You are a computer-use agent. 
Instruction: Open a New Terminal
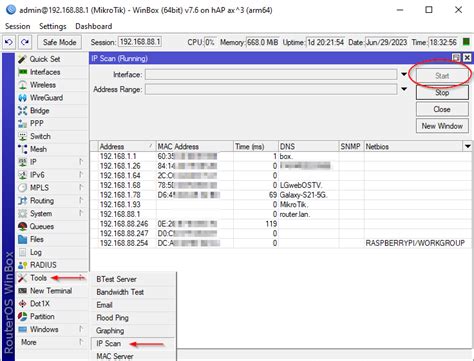[51, 291]
